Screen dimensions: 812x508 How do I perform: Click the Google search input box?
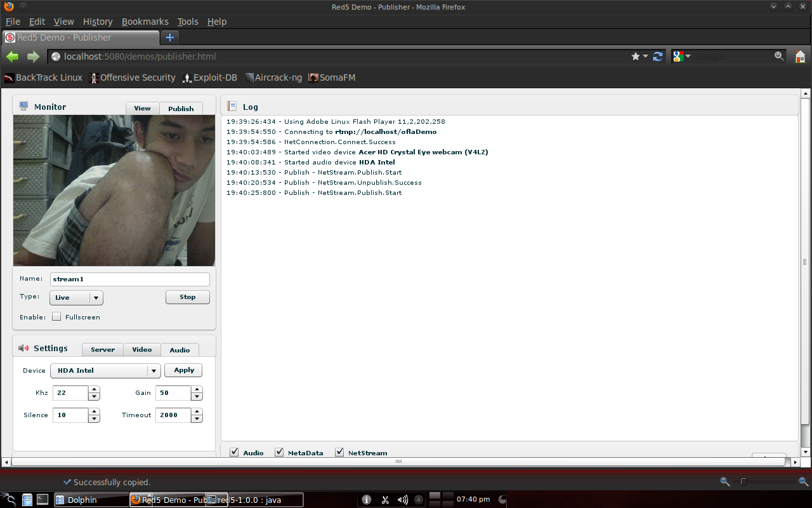(733, 57)
